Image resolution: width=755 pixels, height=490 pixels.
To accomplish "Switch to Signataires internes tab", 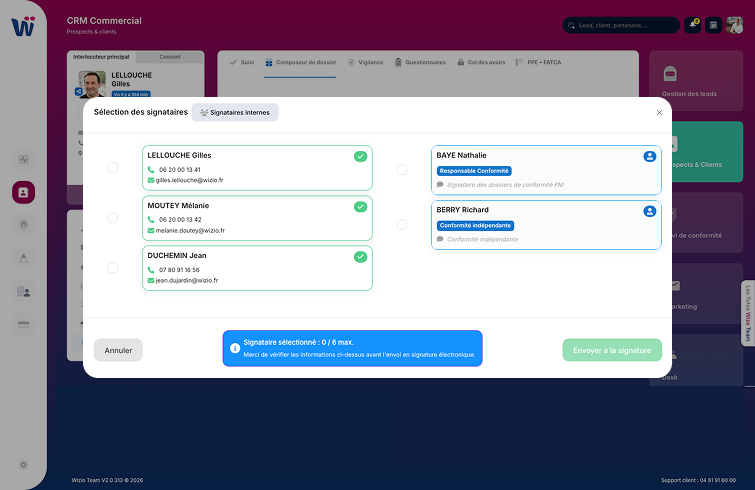I will pos(235,113).
